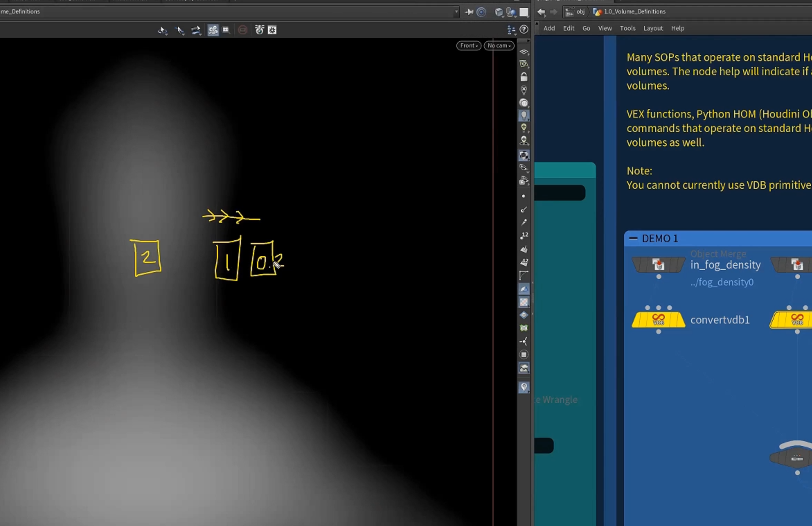Click the object select arrow tool

[163, 30]
